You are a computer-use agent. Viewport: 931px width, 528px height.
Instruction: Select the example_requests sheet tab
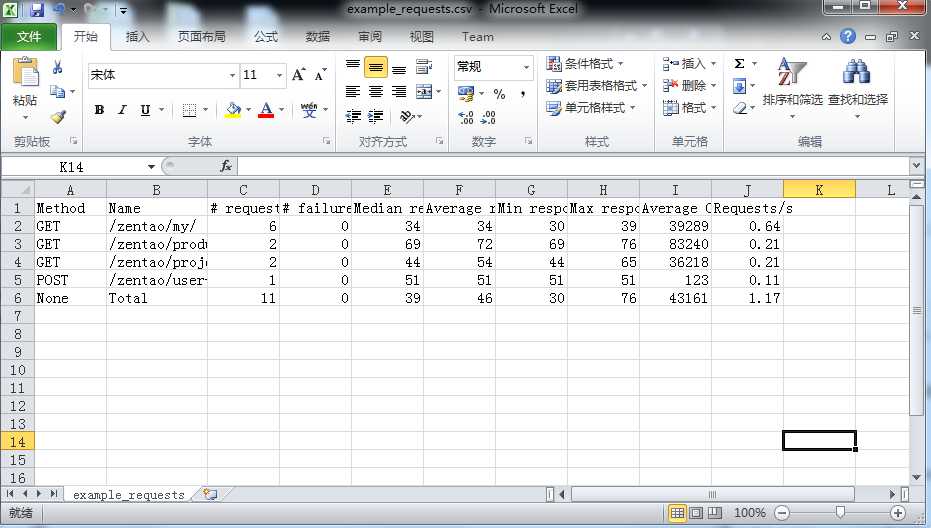[x=129, y=495]
